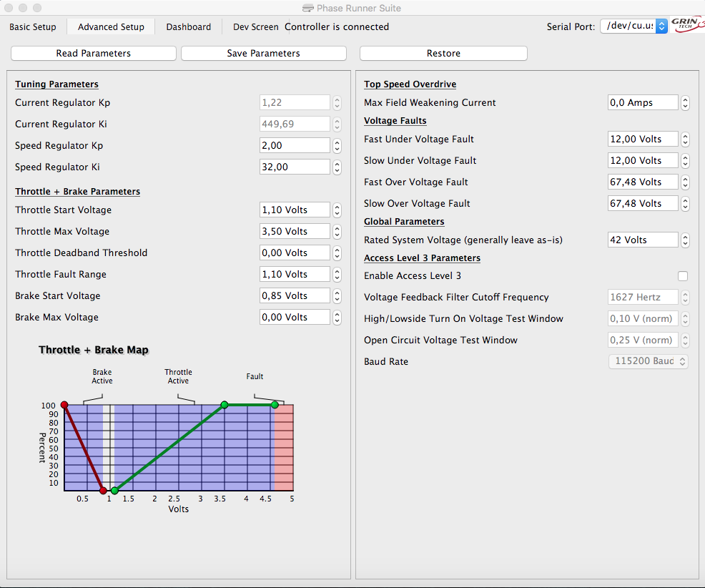Click red brake start point on graph
Viewport: 705px width, 588px height.
(103, 491)
